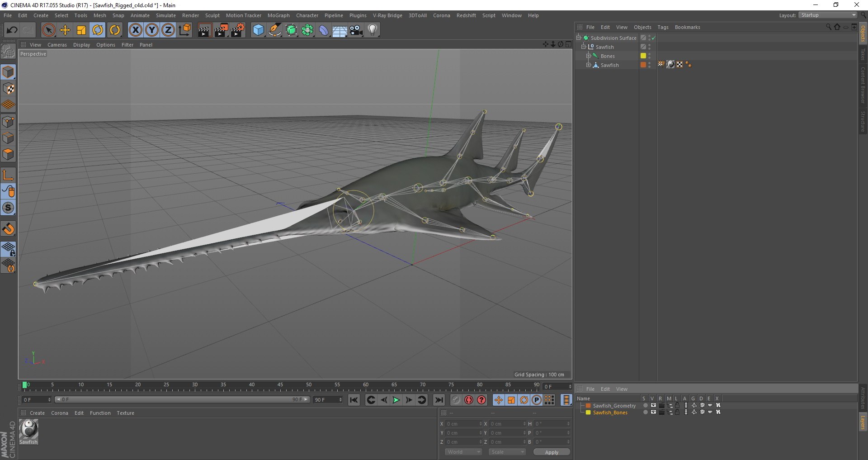Add a Camera object from toolbar
Viewport: 868px width, 460px height.
(356, 30)
